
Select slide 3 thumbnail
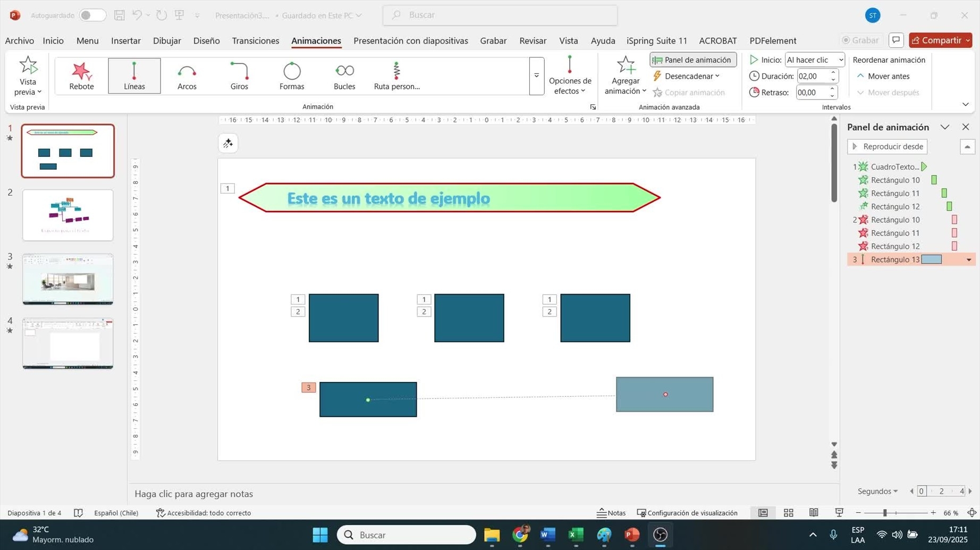click(67, 279)
